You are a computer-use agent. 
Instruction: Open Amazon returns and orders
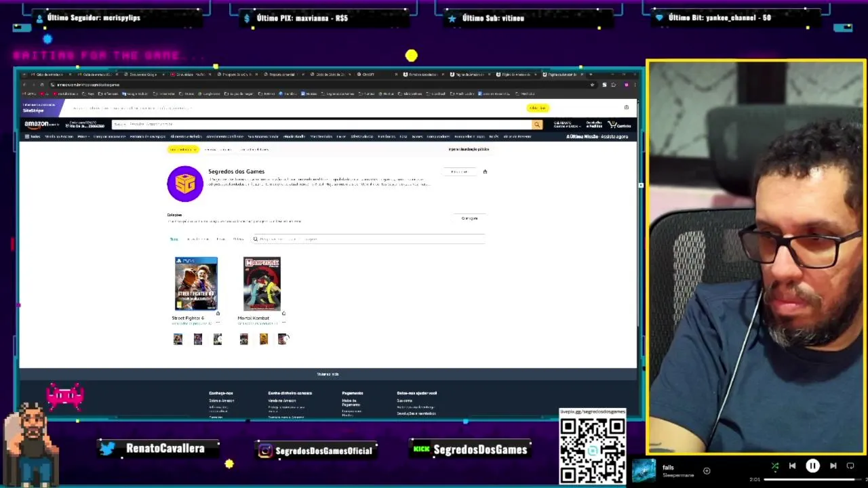594,125
